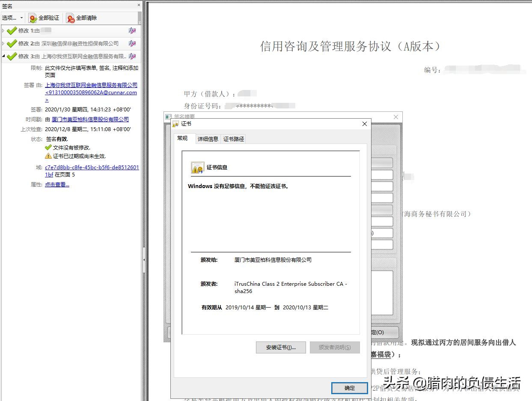Click the 全部清除 (clear all) signatures icon
This screenshot has height=401, width=532.
coord(71,18)
